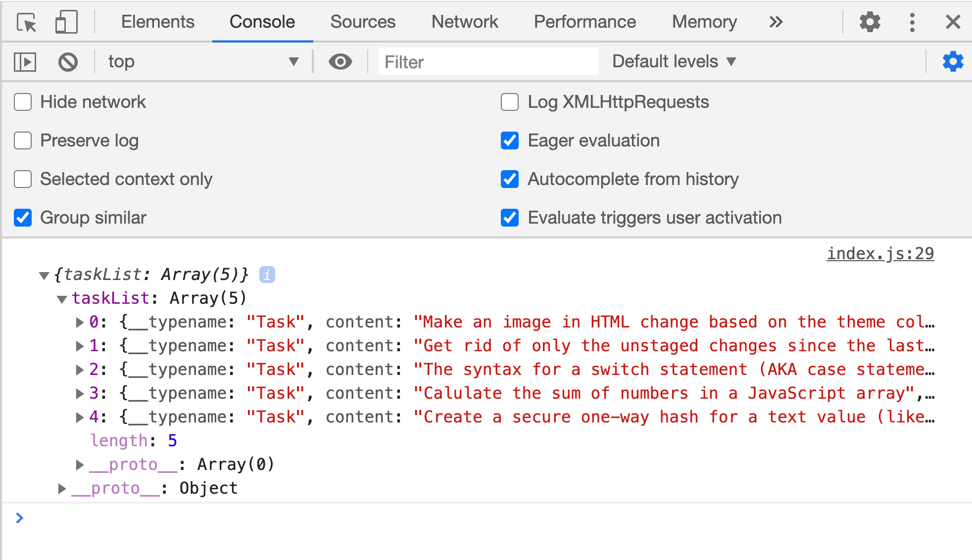Enable Log XMLHttpRequests checkbox
This screenshot has width=972, height=560.
[510, 102]
